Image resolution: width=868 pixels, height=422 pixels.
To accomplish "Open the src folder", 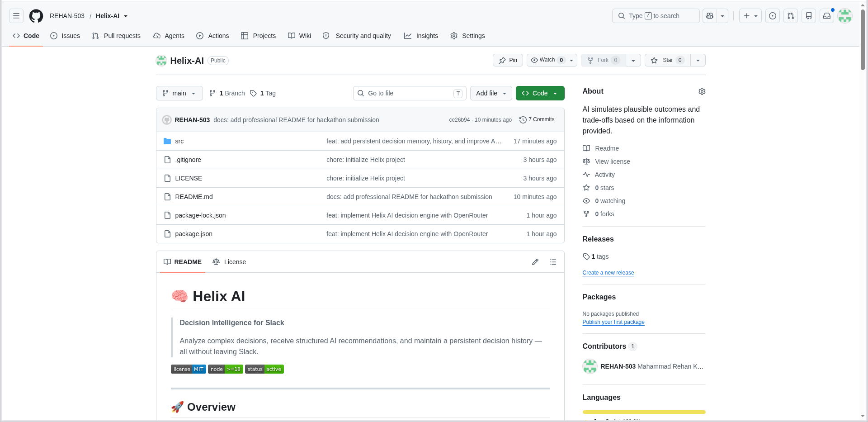I will 179,141.
